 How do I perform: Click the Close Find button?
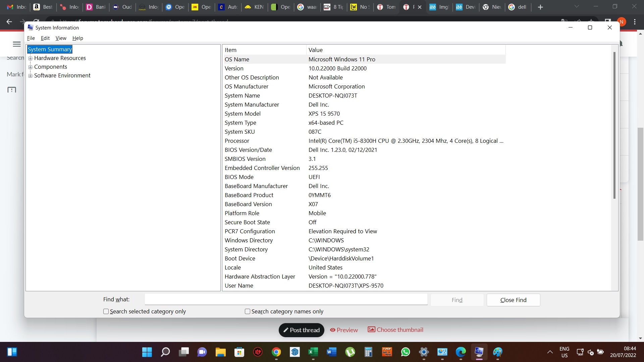[514, 300]
